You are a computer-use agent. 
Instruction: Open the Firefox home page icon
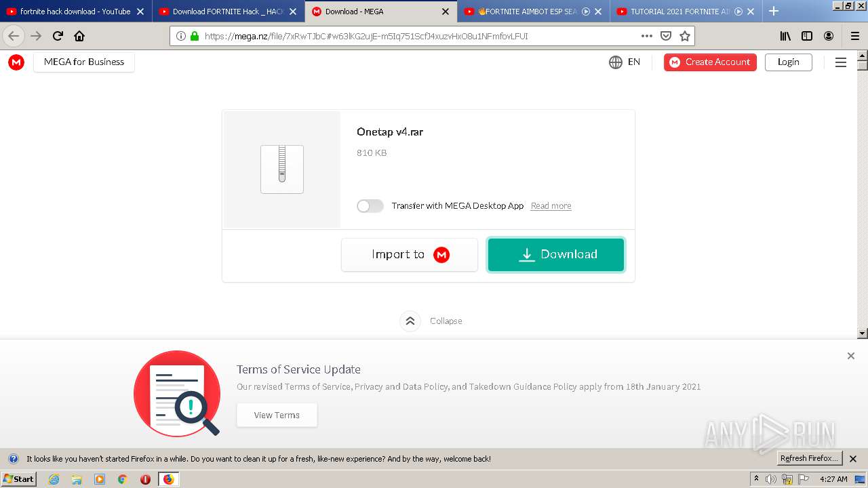point(79,36)
